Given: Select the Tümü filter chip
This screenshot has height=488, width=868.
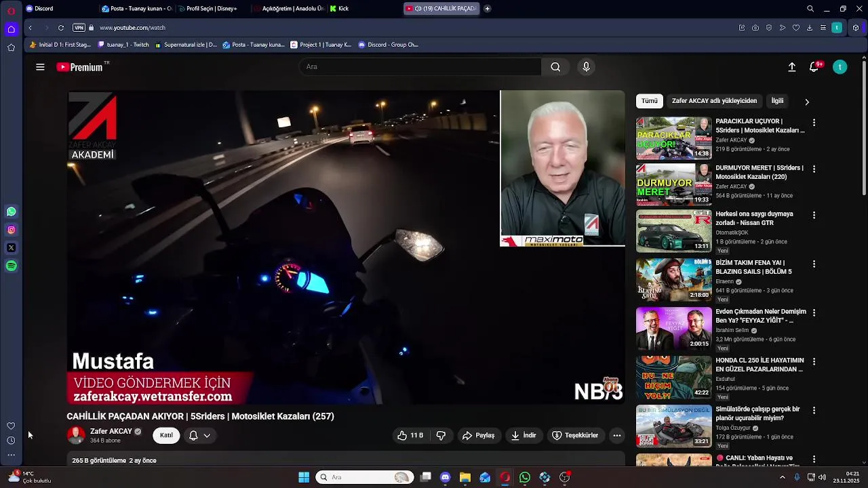Looking at the screenshot, I should tap(650, 101).
